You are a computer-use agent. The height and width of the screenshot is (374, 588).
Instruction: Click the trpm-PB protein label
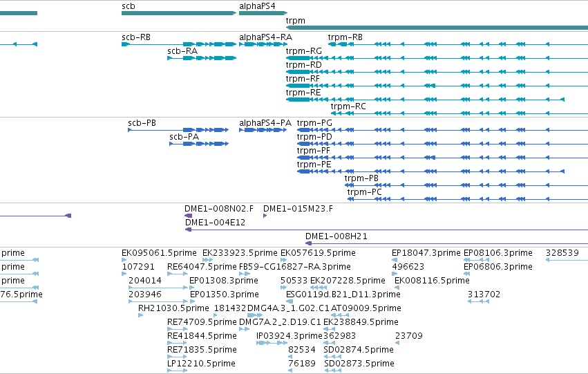(361, 178)
